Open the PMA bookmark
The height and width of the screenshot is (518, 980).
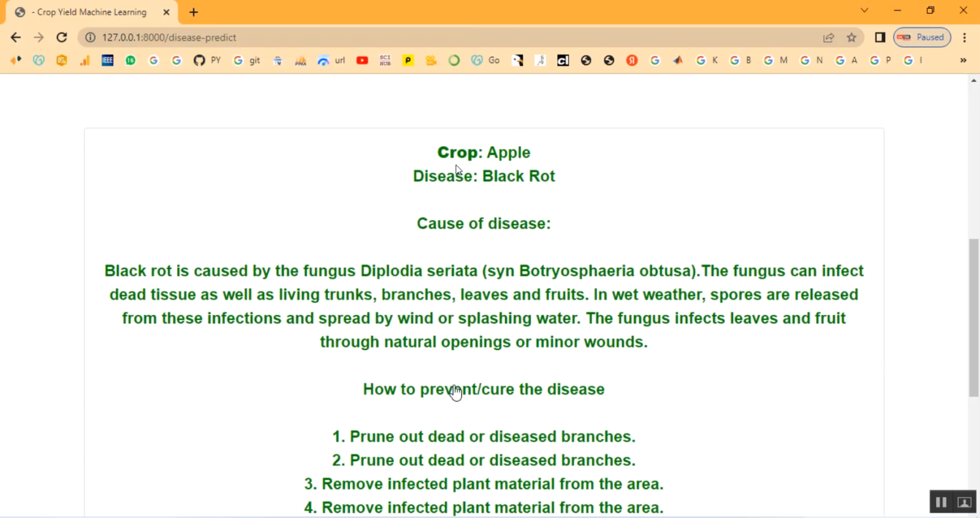pos(301,60)
